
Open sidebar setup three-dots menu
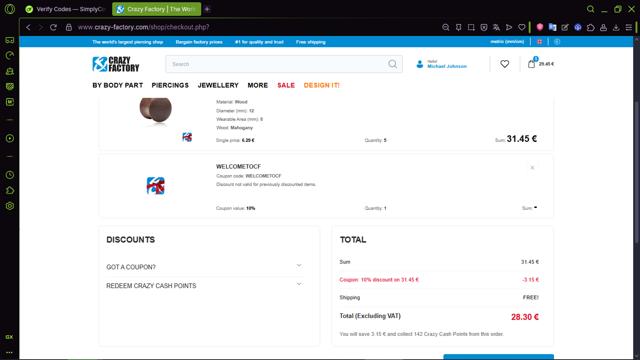(9, 352)
